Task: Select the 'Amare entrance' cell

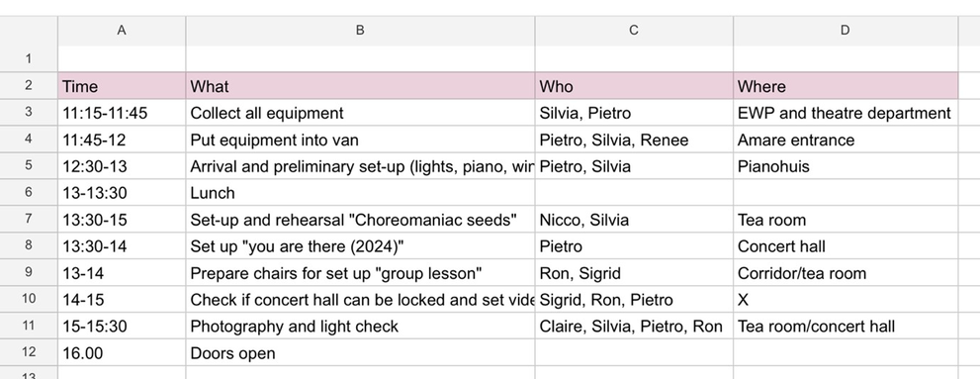Action: 845,140
